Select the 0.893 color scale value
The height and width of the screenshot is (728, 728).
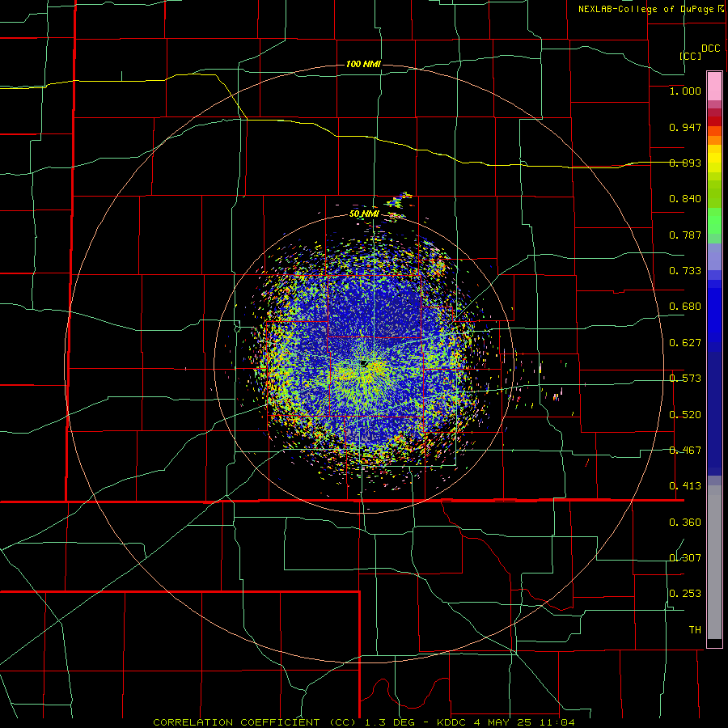click(685, 163)
